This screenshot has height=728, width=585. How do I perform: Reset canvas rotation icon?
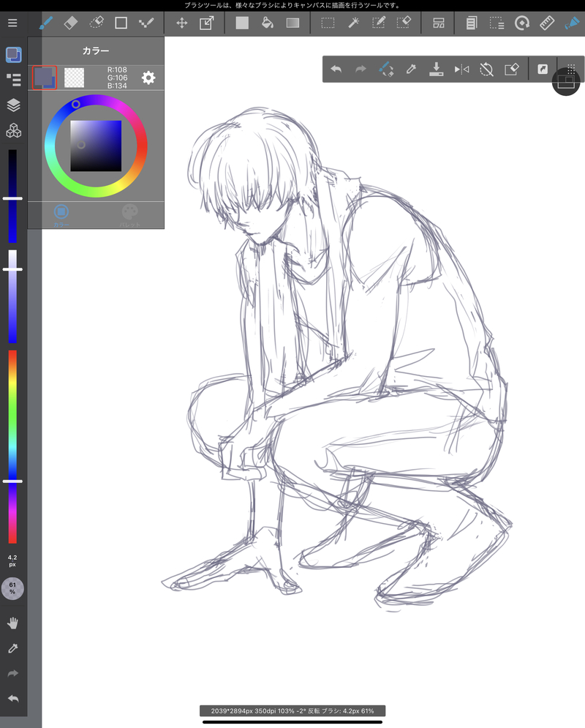click(x=486, y=70)
